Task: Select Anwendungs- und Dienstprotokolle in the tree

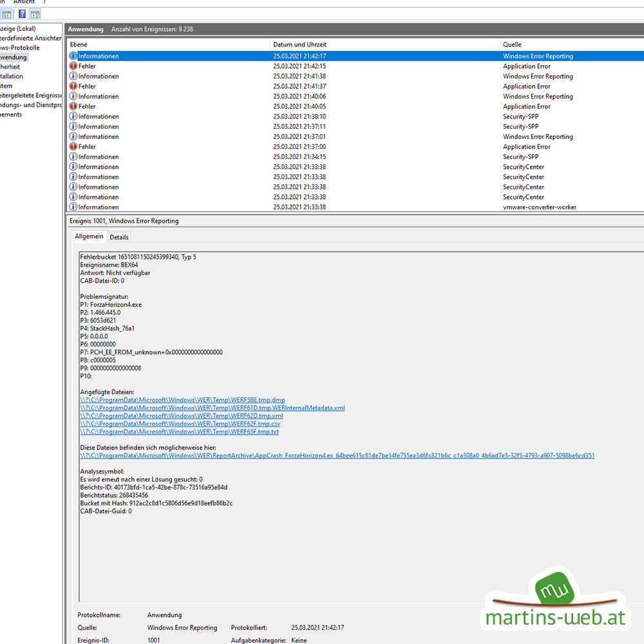Action: point(31,105)
